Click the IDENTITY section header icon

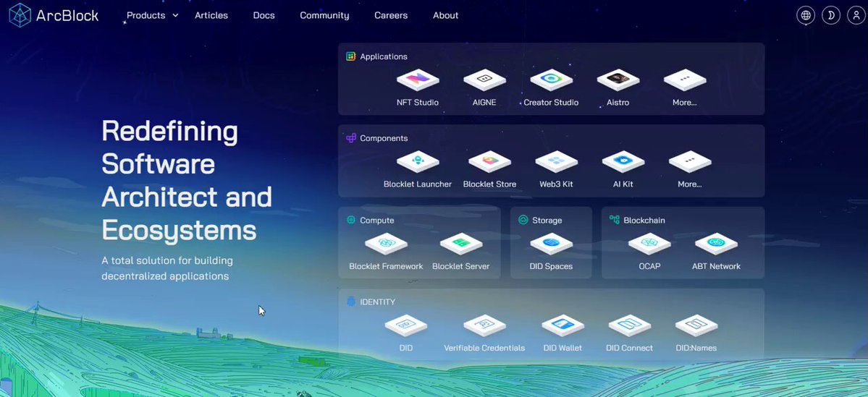coord(351,302)
